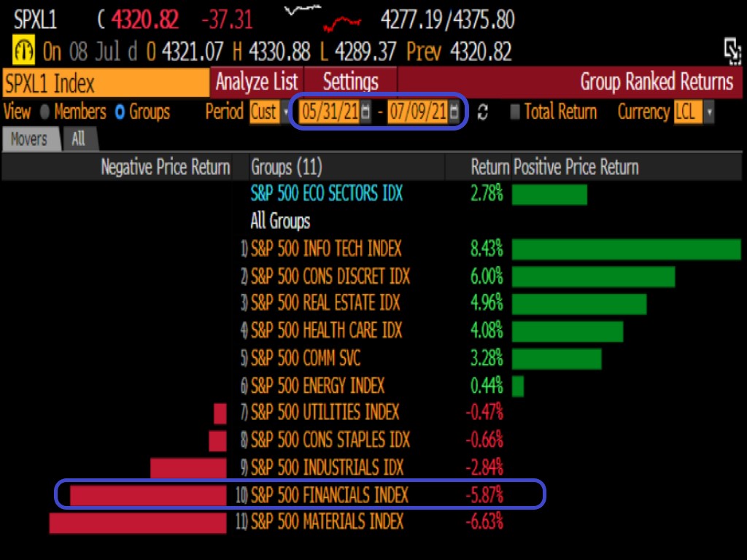Click the 2.78% return value
Screen dimensions: 747x560
click(487, 194)
